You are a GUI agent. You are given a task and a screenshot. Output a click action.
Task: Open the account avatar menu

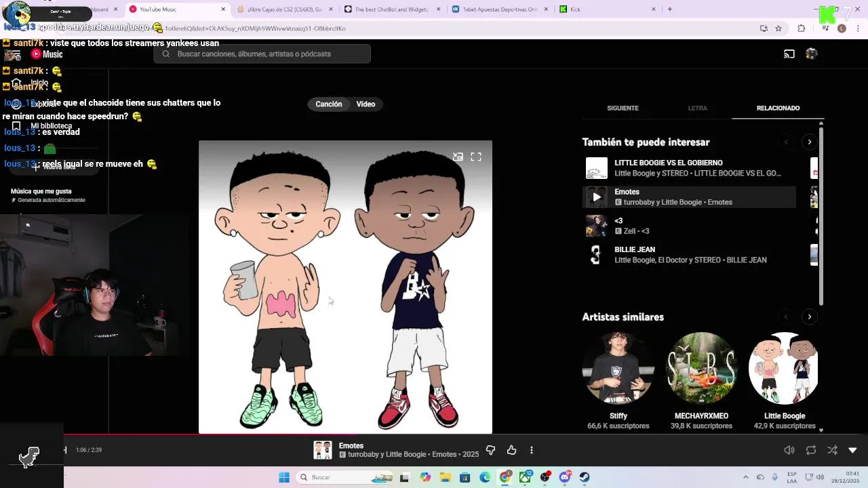click(x=811, y=54)
